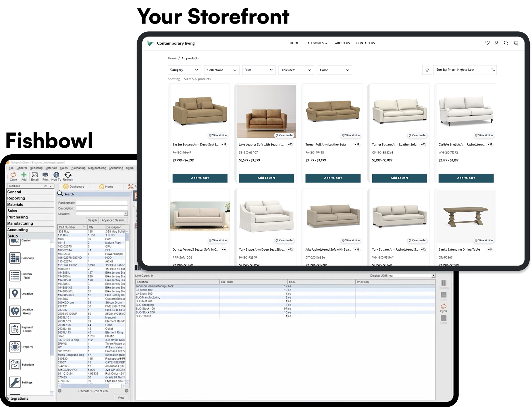Open the Collections filter dropdown

[x=221, y=70]
